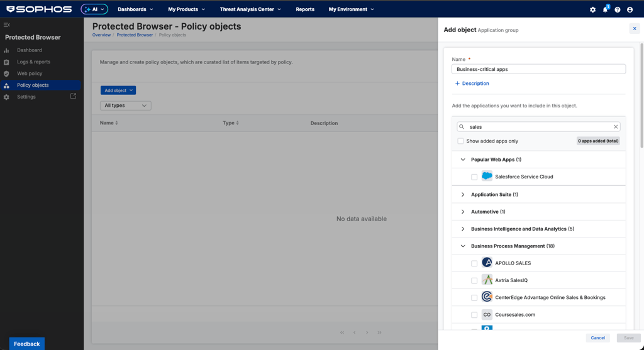
Task: Open the All types filter dropdown
Action: pyautogui.click(x=126, y=106)
